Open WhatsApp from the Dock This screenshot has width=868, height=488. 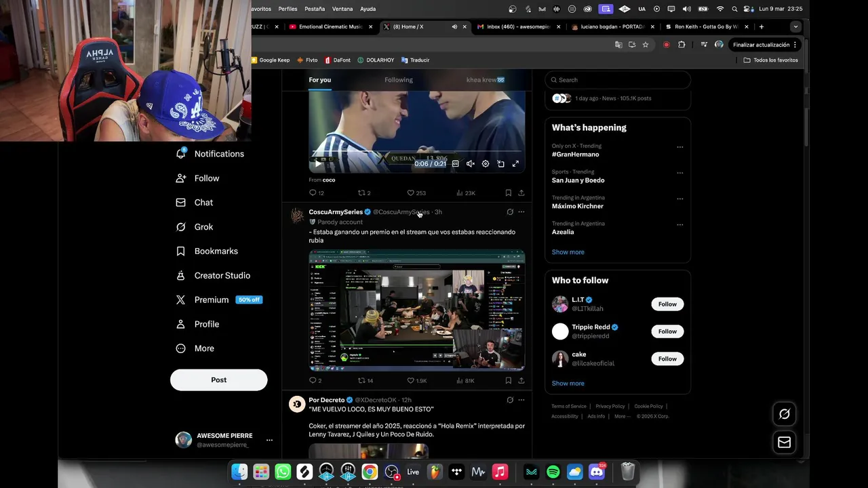283,472
